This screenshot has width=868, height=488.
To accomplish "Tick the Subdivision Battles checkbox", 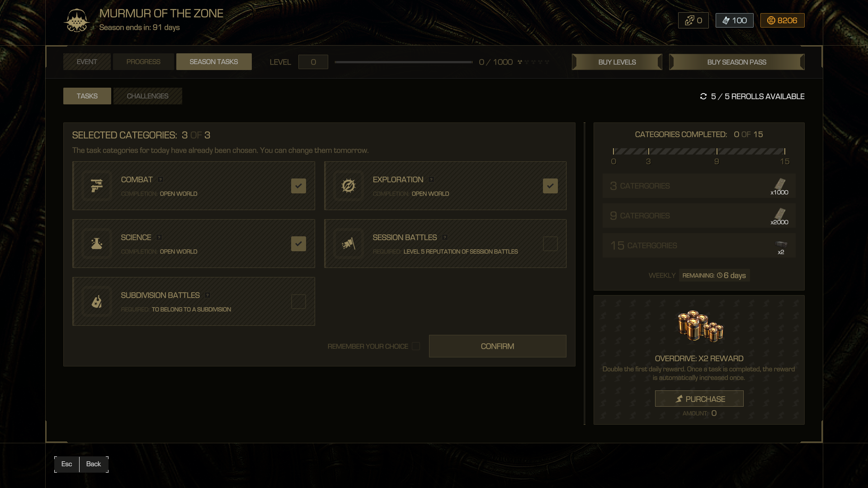I will tap(298, 301).
